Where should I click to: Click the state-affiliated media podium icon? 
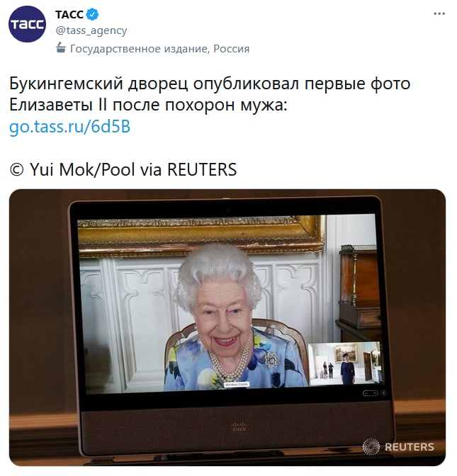(61, 48)
